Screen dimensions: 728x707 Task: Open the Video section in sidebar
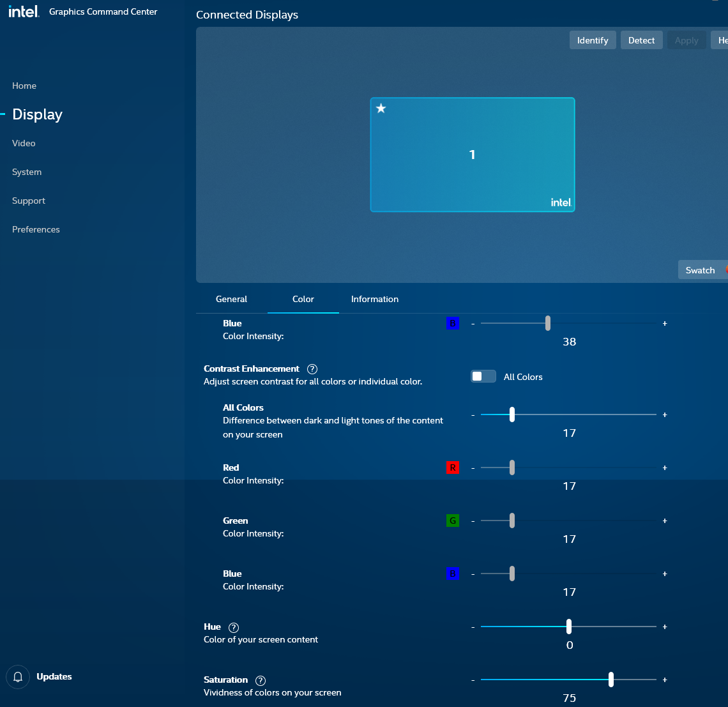pos(24,143)
